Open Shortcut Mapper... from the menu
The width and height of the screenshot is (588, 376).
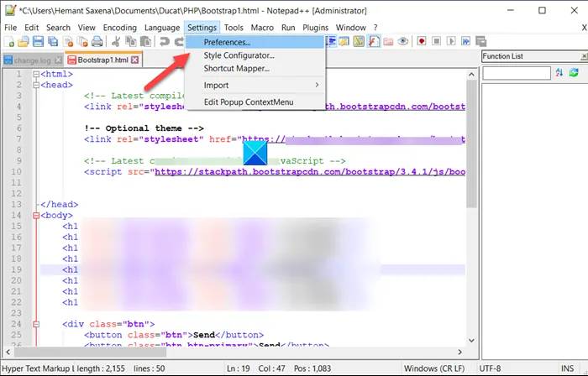(x=255, y=69)
